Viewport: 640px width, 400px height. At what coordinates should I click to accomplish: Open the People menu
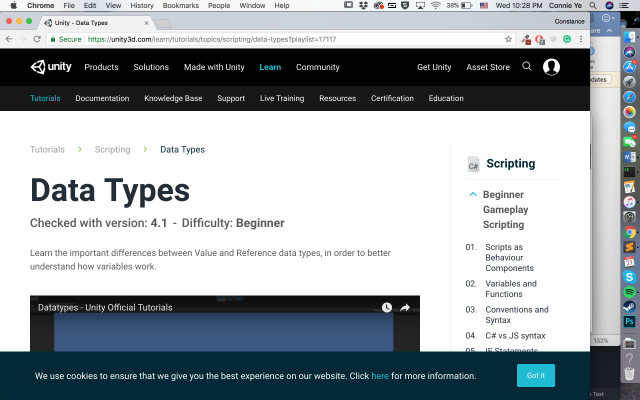tap(219, 5)
